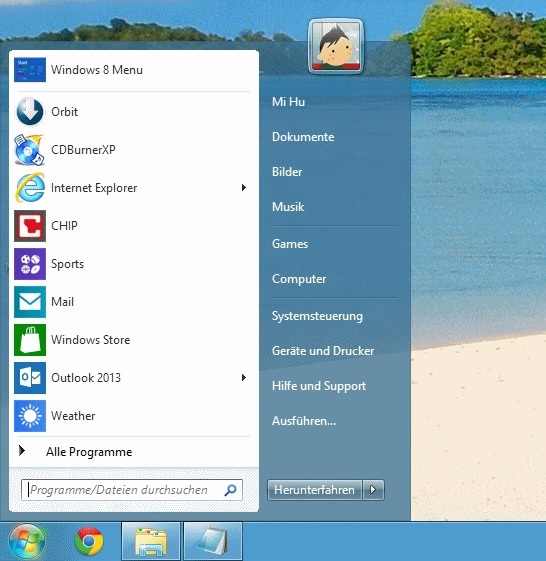Click the Outlook 2013 text label
Viewport: 546px width, 561px height.
(86, 378)
